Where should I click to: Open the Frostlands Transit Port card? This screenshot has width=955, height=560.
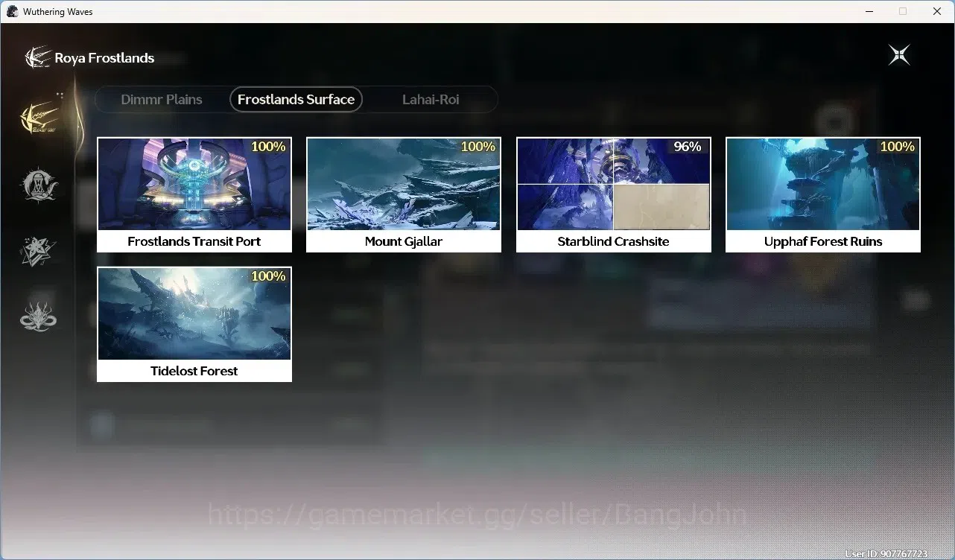point(194,195)
